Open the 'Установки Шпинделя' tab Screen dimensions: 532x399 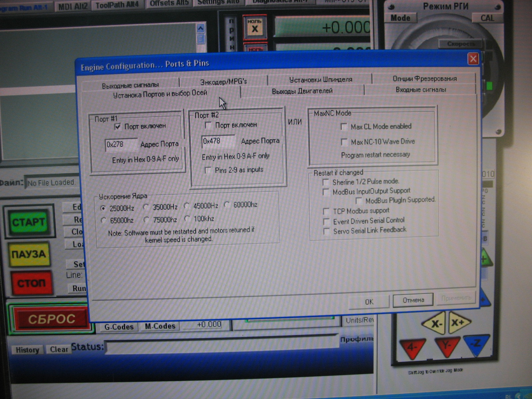[320, 79]
